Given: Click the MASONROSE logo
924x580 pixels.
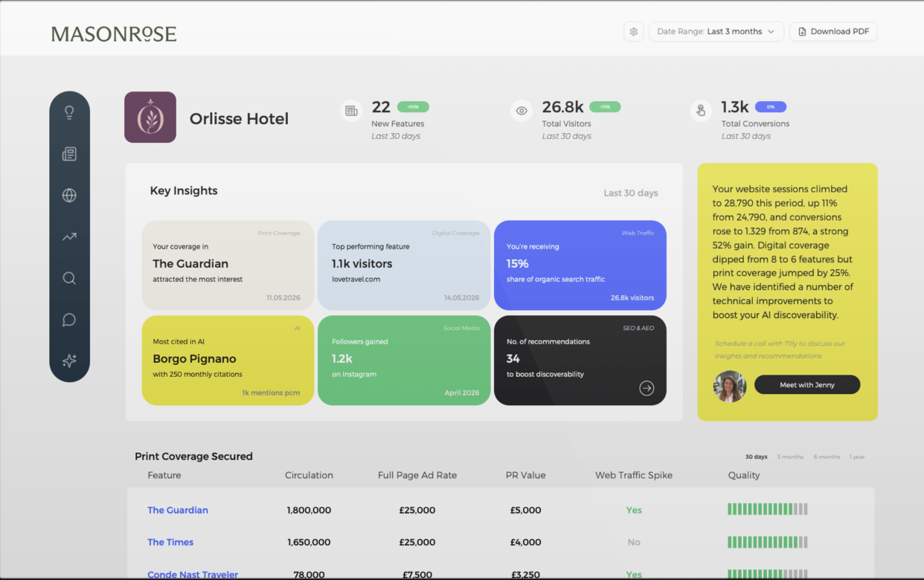Looking at the screenshot, I should [114, 33].
